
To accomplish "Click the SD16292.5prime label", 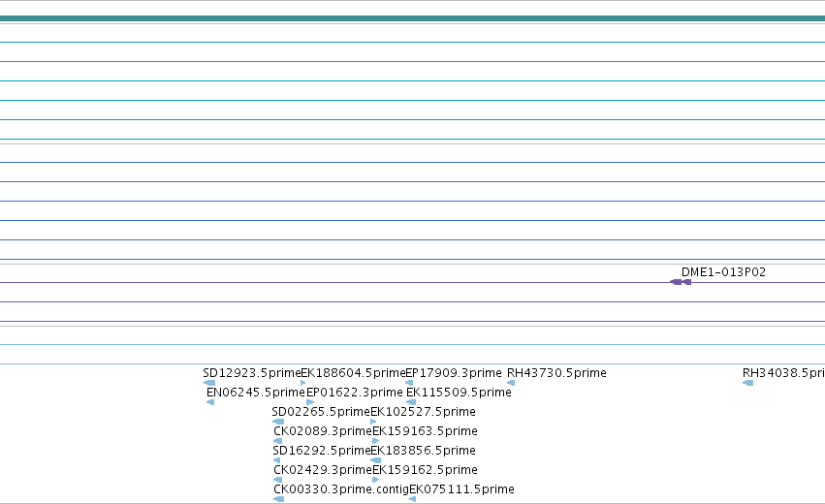I will pos(322,451).
